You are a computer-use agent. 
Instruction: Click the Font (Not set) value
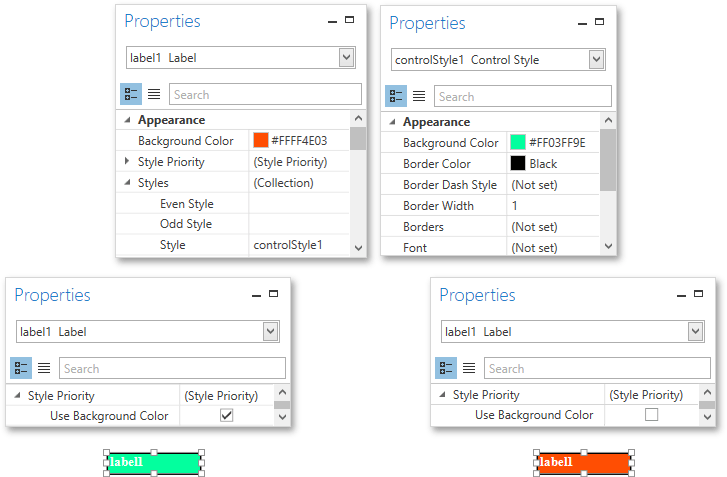pyautogui.click(x=534, y=248)
